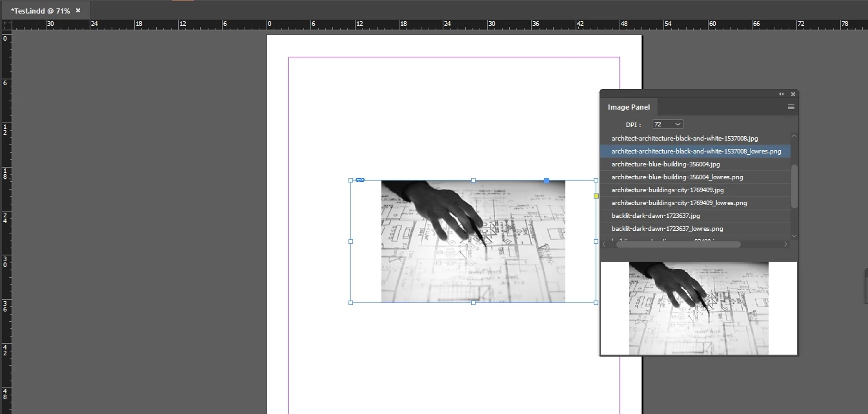This screenshot has width=868, height=414.
Task: Select architect-architecture-black-and-white-1537008.jpg in list
Action: click(x=696, y=138)
